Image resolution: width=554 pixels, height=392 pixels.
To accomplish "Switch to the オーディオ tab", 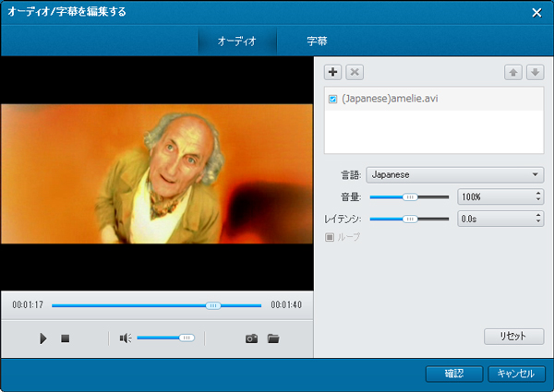I will point(238,42).
